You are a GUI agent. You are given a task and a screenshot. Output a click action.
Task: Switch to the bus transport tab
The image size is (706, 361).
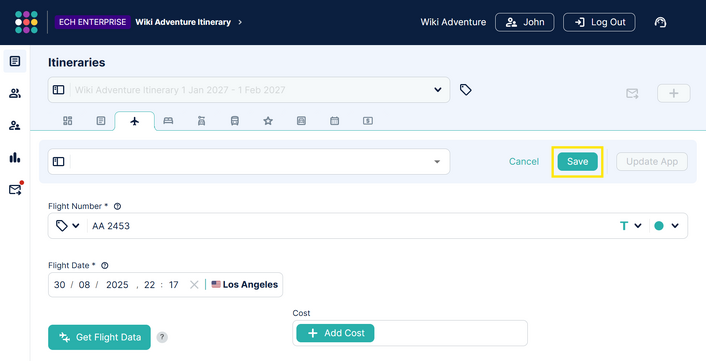(x=235, y=121)
